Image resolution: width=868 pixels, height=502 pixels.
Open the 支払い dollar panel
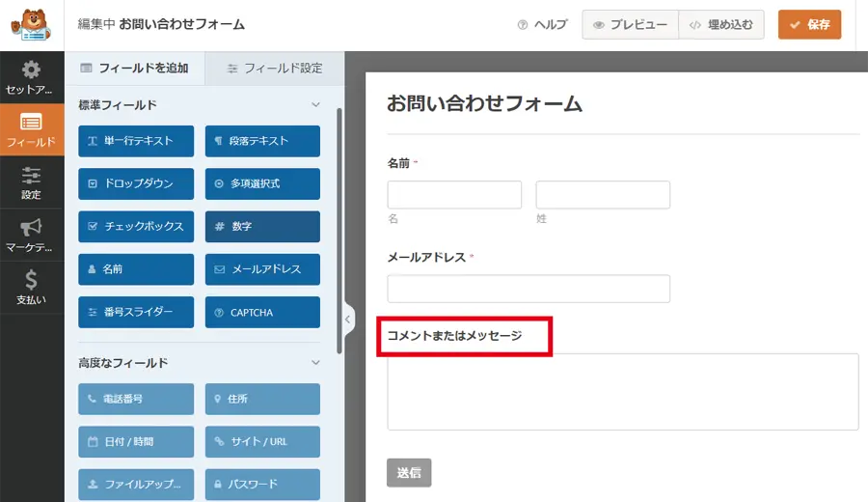(32, 288)
